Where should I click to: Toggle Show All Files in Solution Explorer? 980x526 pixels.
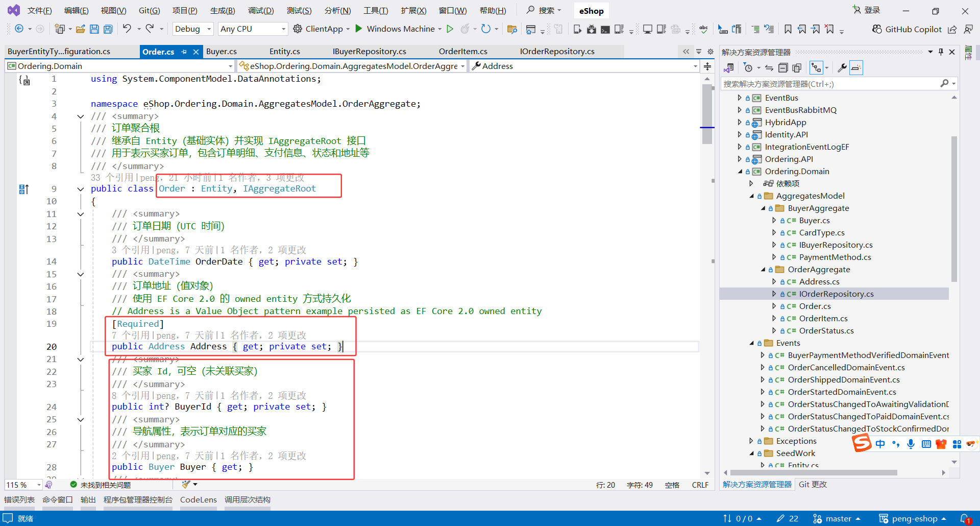click(797, 67)
